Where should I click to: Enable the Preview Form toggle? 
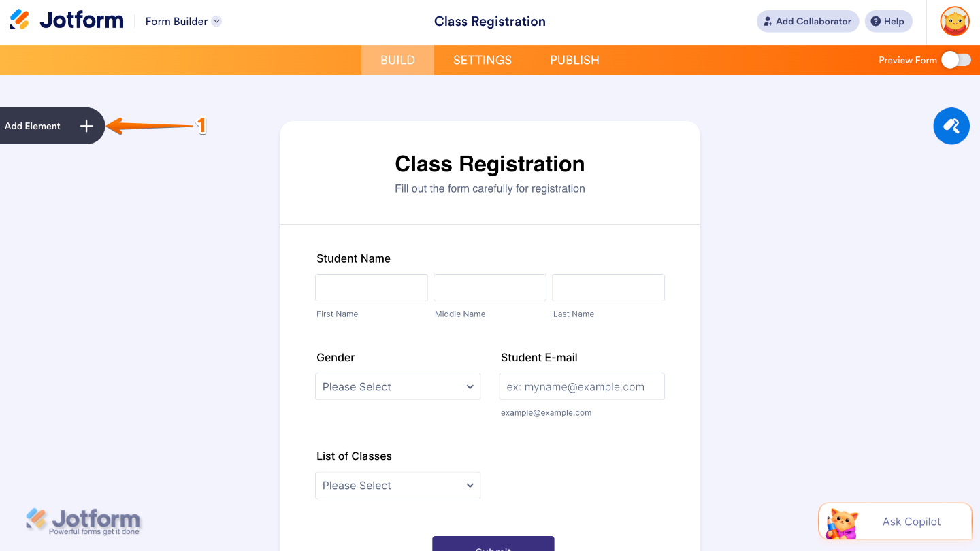(955, 60)
